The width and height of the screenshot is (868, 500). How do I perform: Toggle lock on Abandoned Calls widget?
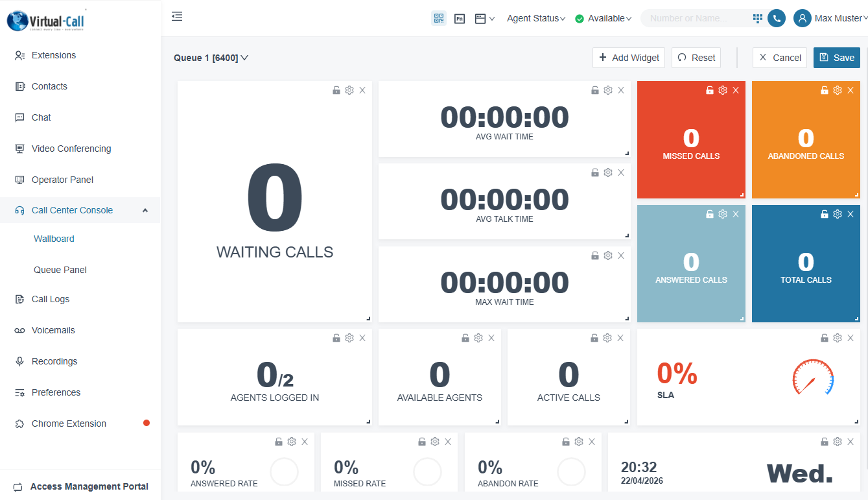click(825, 90)
